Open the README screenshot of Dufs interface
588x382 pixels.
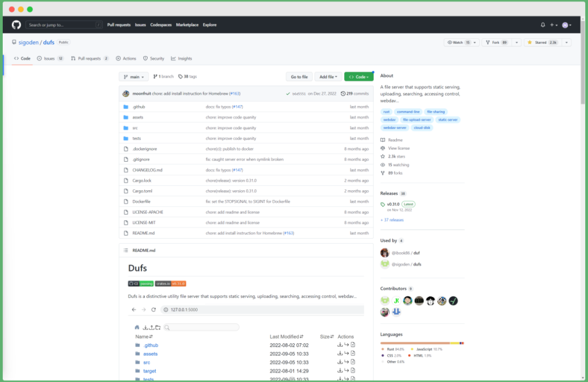click(246, 342)
